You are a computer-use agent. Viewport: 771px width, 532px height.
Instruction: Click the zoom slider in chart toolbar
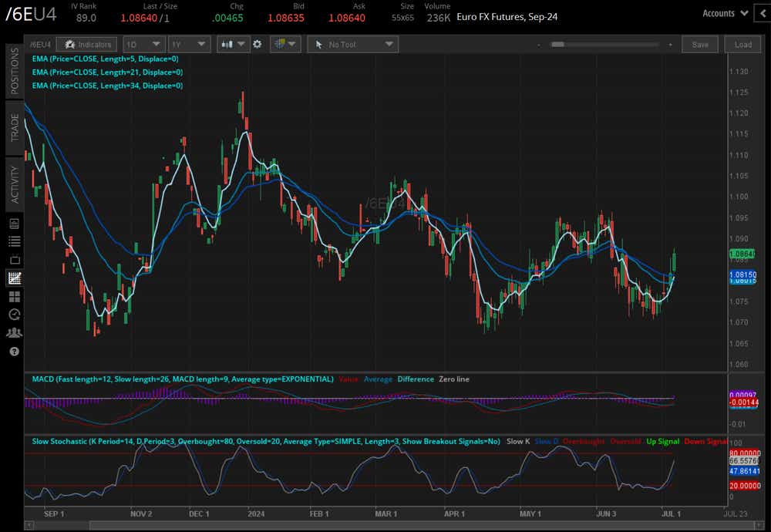point(605,45)
